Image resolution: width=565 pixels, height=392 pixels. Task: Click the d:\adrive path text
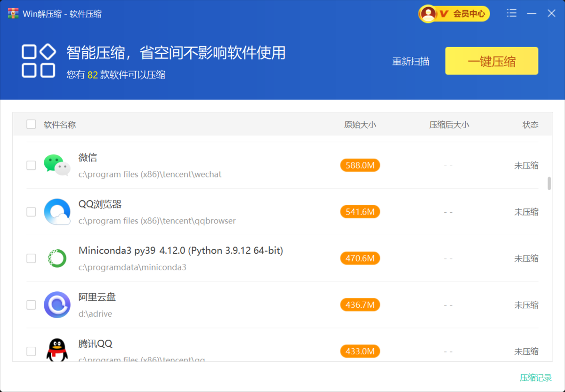95,314
